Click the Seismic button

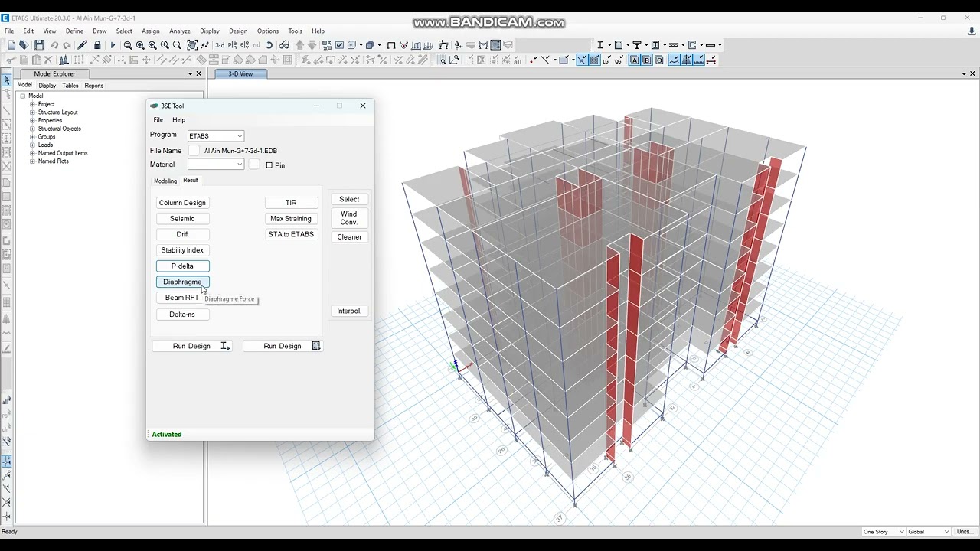click(182, 219)
